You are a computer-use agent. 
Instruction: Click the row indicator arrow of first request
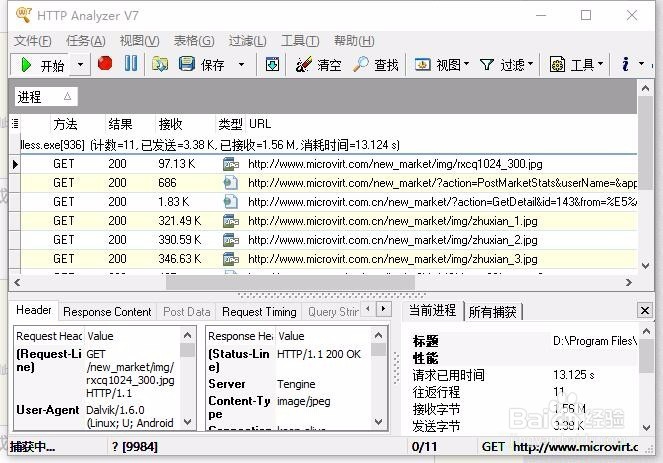pyautogui.click(x=15, y=164)
